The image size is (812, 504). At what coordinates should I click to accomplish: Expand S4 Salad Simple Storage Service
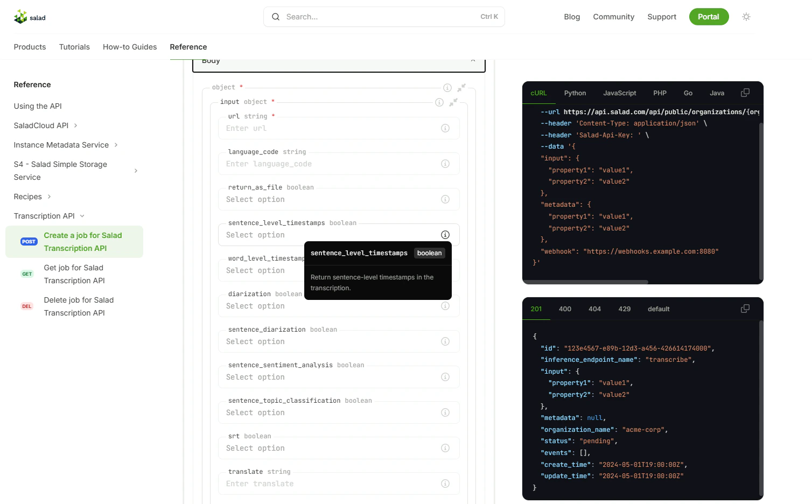136,171
